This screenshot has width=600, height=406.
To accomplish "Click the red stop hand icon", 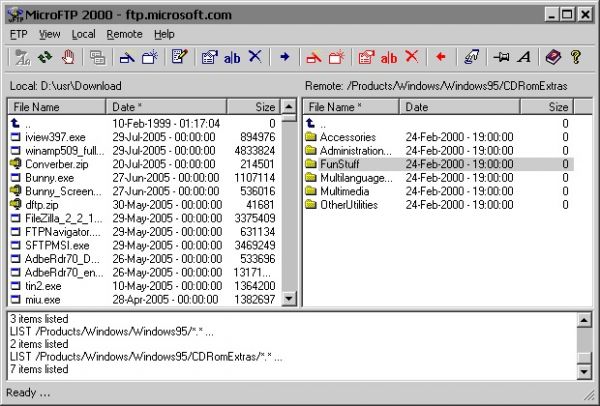I will pos(68,58).
